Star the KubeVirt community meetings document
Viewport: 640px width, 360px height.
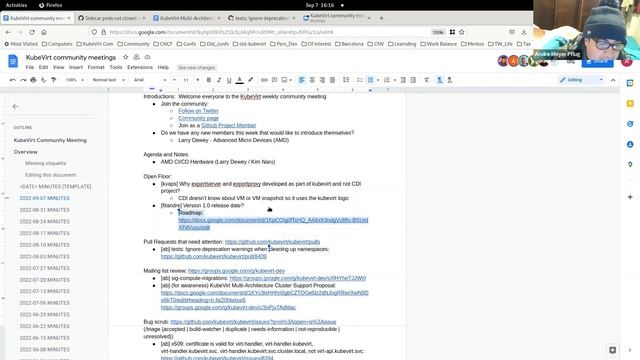click(125, 57)
